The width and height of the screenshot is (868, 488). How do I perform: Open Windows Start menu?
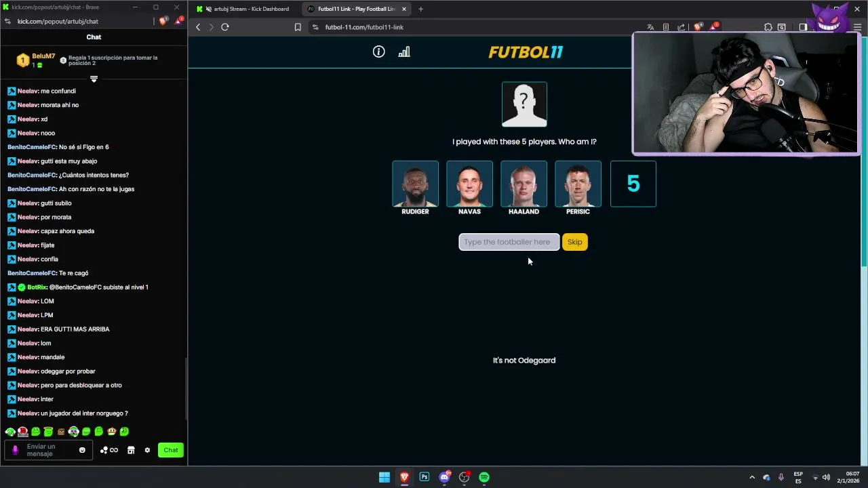(x=384, y=477)
